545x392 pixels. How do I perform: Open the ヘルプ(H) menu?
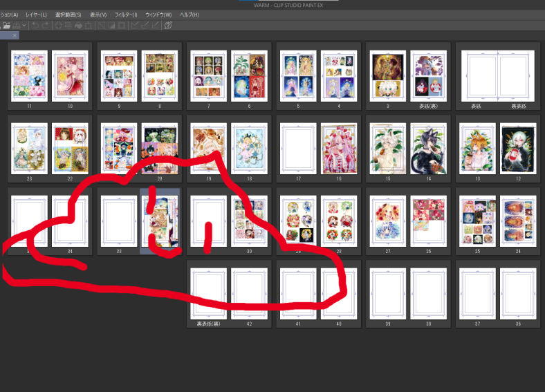click(190, 15)
